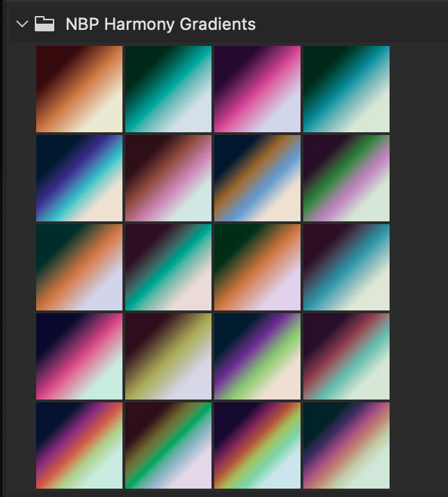Choose the dark teal purple pink-peach gradient, bottom row
Image resolution: width=448 pixels, height=497 pixels.
[346, 445]
